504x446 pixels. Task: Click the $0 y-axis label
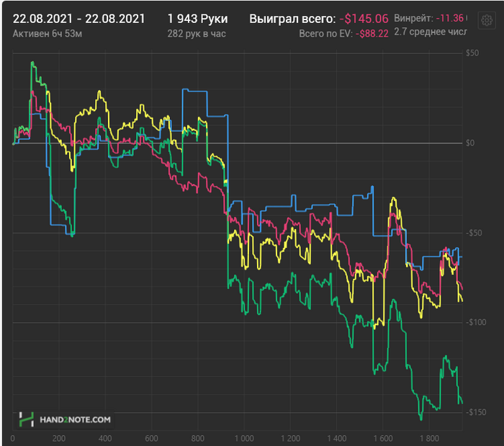(x=470, y=143)
